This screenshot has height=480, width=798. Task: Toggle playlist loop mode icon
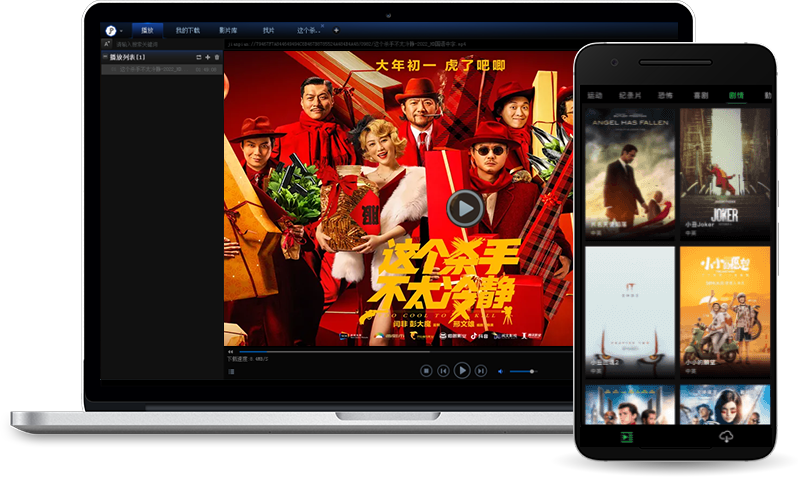pyautogui.click(x=198, y=58)
